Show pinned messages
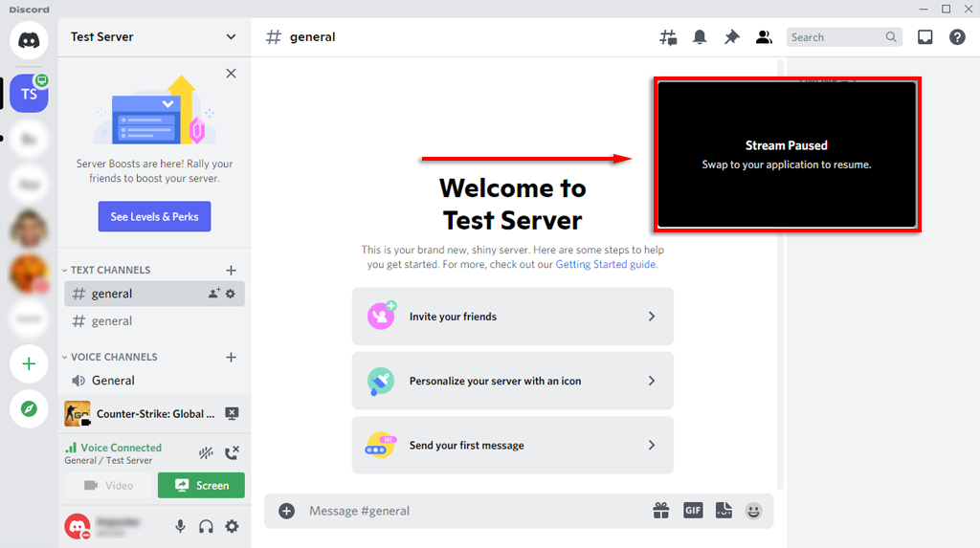 (x=732, y=37)
